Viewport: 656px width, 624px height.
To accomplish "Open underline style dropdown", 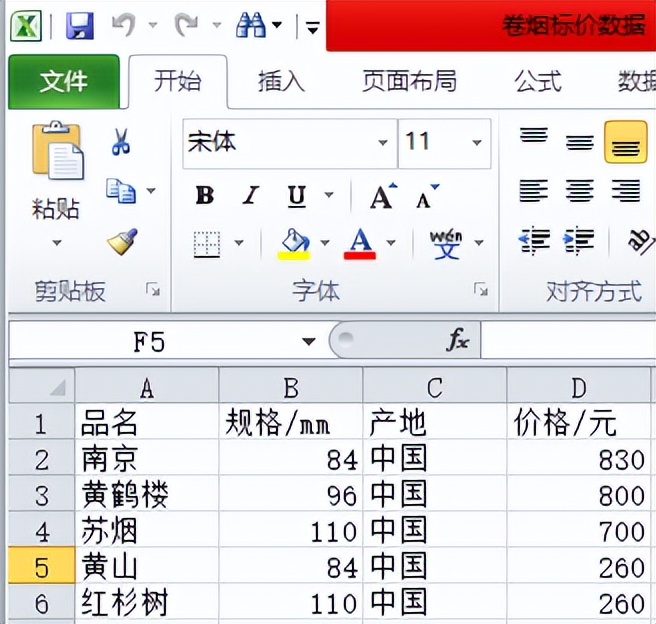I will [x=329, y=195].
